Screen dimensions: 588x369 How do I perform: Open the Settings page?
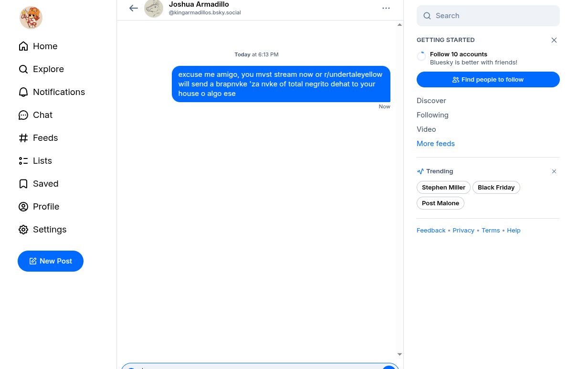[49, 230]
